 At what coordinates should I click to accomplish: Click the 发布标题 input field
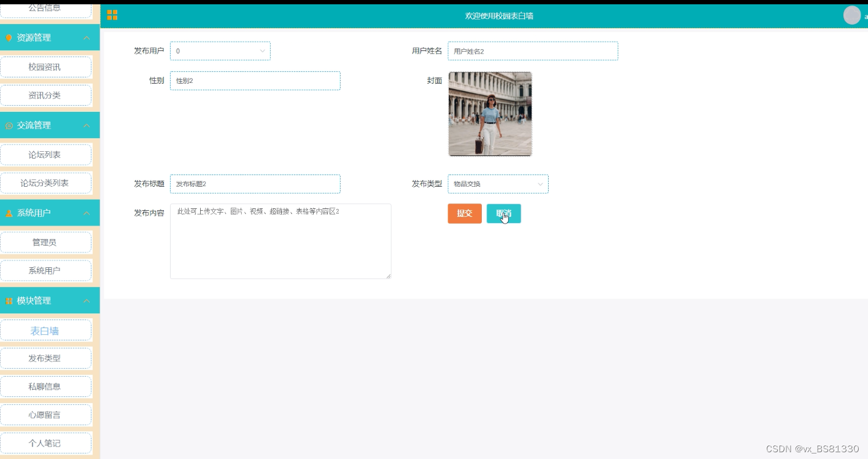click(x=255, y=184)
